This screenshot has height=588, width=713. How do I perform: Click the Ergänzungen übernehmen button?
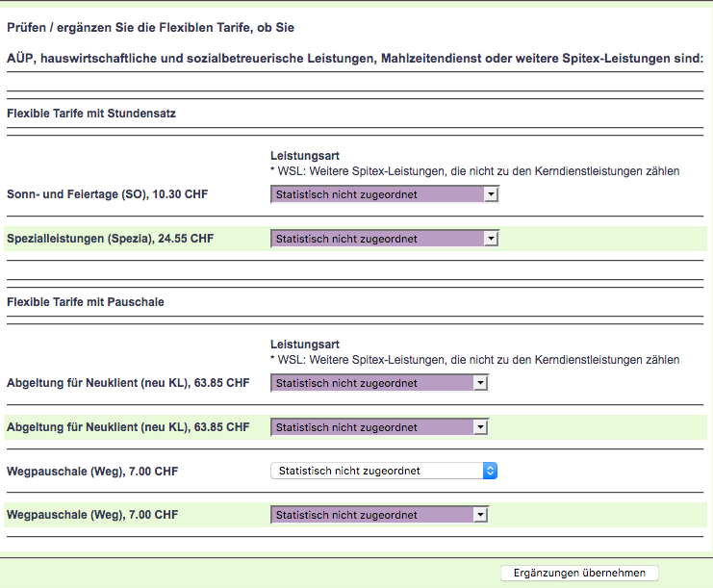(579, 573)
